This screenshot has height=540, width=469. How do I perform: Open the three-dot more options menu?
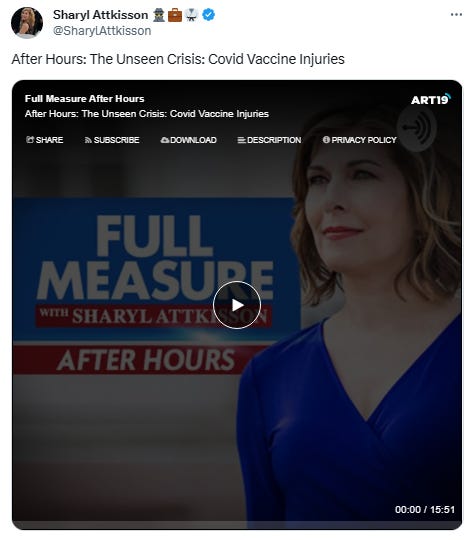456,14
